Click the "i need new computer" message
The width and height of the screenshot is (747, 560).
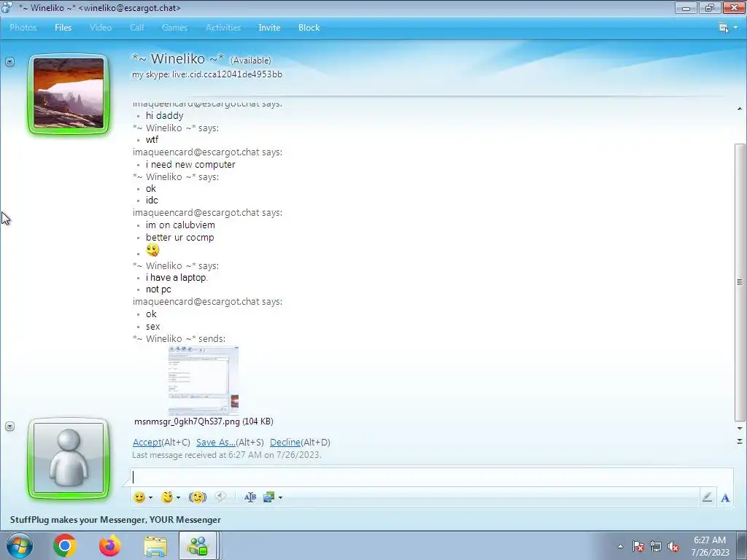[x=190, y=164]
